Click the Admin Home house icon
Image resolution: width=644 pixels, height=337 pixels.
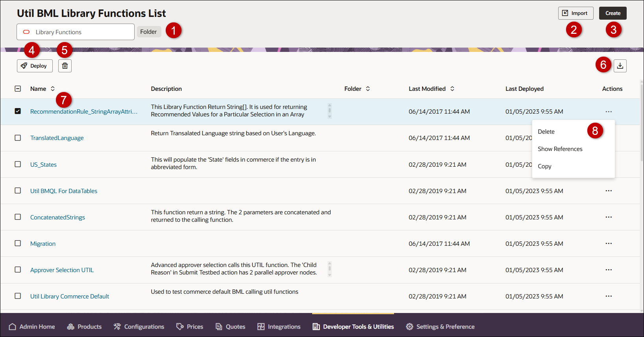[x=13, y=327]
